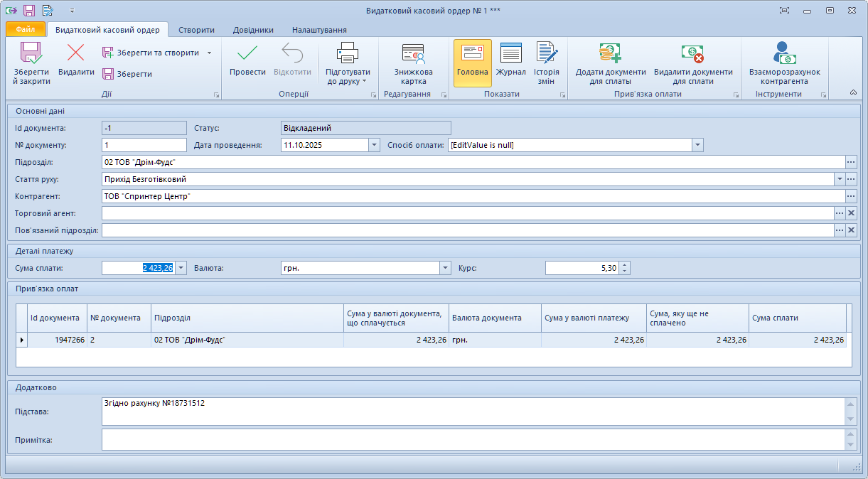Image resolution: width=868 pixels, height=479 pixels.
Task: Clear the Торговий агент field
Action: 851,213
